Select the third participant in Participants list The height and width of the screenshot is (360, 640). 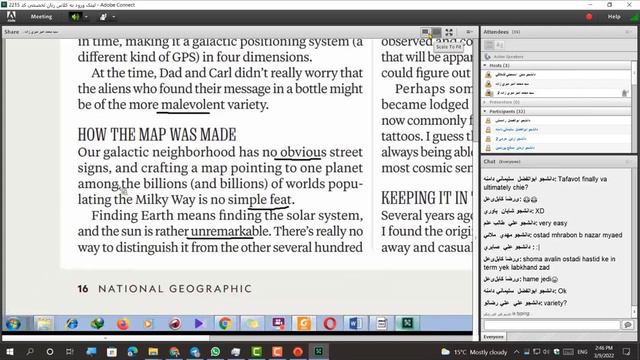pos(556,139)
